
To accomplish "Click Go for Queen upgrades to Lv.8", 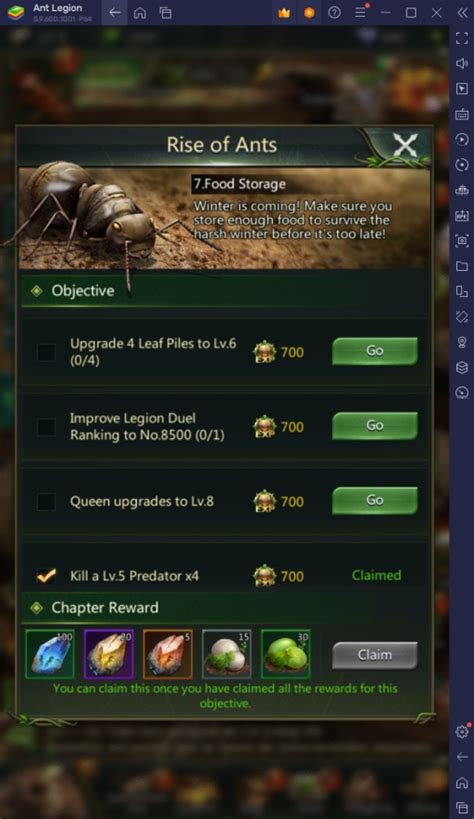I will click(x=375, y=500).
